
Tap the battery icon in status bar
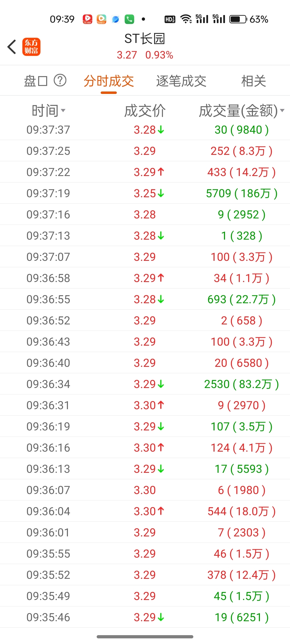point(238,19)
